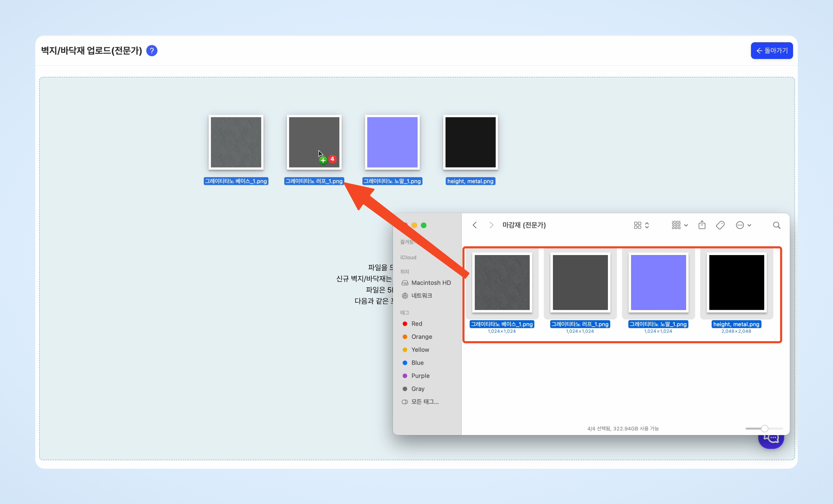Click the Finder edit tags icon
This screenshot has width=833, height=504.
pos(720,225)
